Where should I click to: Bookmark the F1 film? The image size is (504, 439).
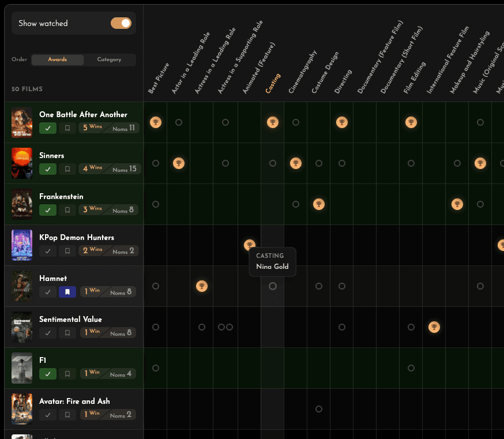click(67, 374)
